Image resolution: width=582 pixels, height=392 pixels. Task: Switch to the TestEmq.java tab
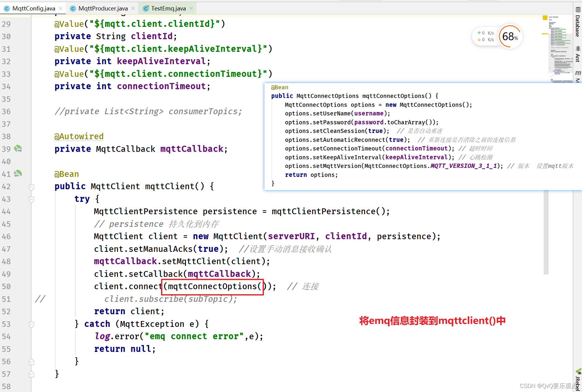(168, 8)
